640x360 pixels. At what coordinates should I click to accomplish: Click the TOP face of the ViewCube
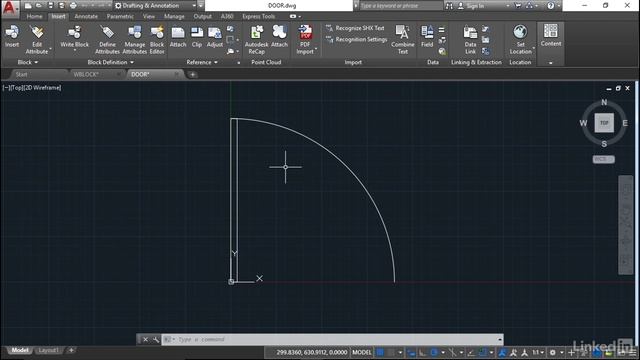[x=604, y=123]
